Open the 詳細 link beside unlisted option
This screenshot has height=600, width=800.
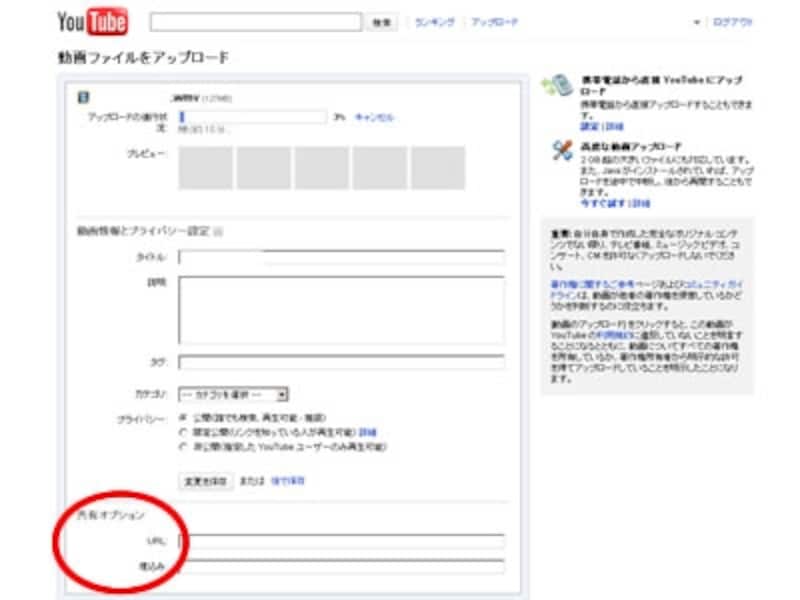[367, 433]
